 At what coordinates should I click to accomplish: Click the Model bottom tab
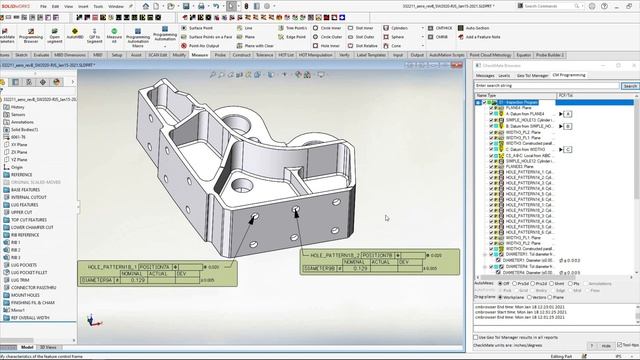click(27, 347)
